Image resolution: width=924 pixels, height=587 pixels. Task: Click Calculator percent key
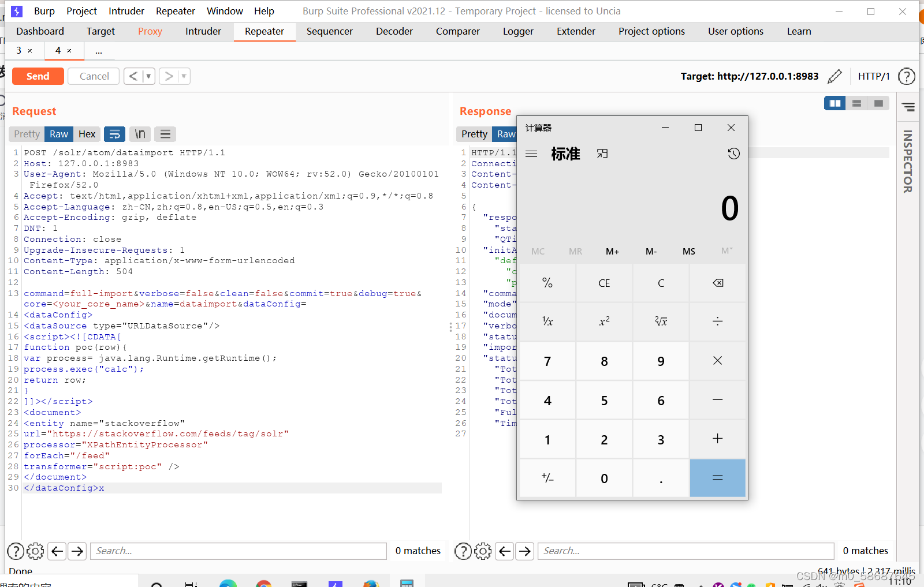547,283
